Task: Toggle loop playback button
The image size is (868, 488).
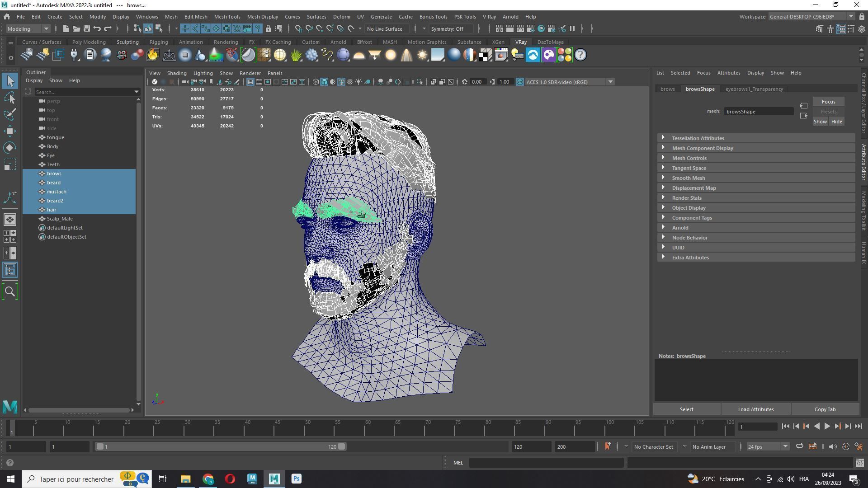Action: point(800,446)
